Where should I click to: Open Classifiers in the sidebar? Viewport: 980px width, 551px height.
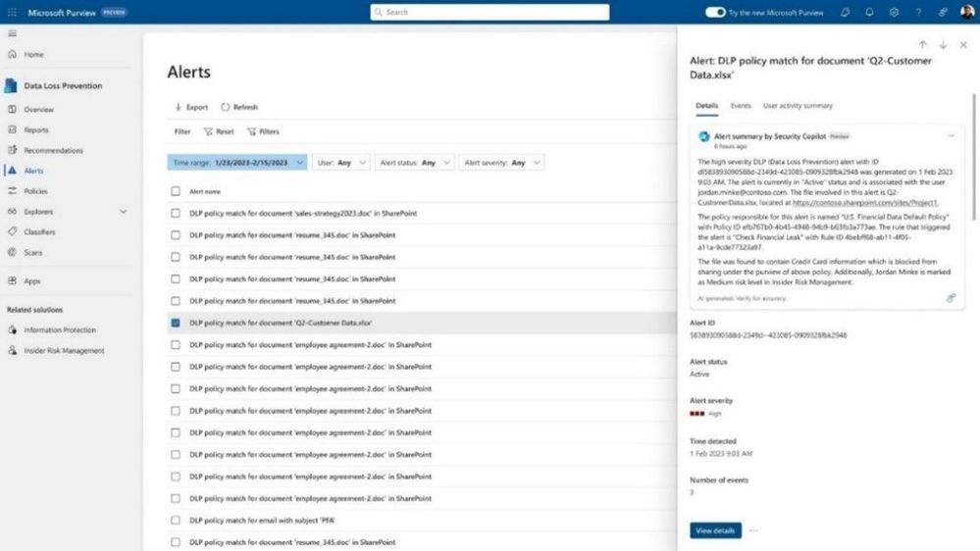tap(39, 231)
